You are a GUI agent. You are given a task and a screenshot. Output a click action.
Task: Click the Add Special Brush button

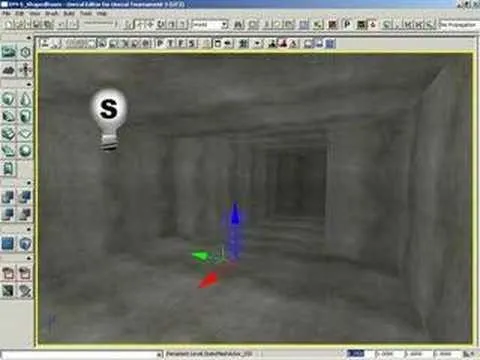(9, 243)
